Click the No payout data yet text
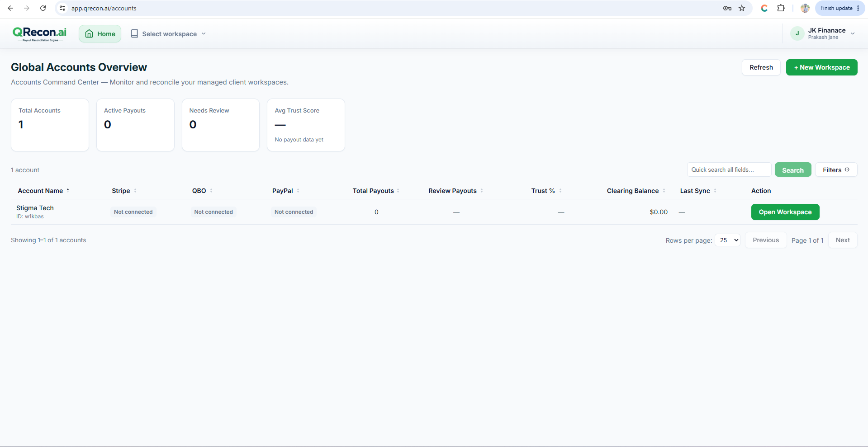 (x=299, y=140)
